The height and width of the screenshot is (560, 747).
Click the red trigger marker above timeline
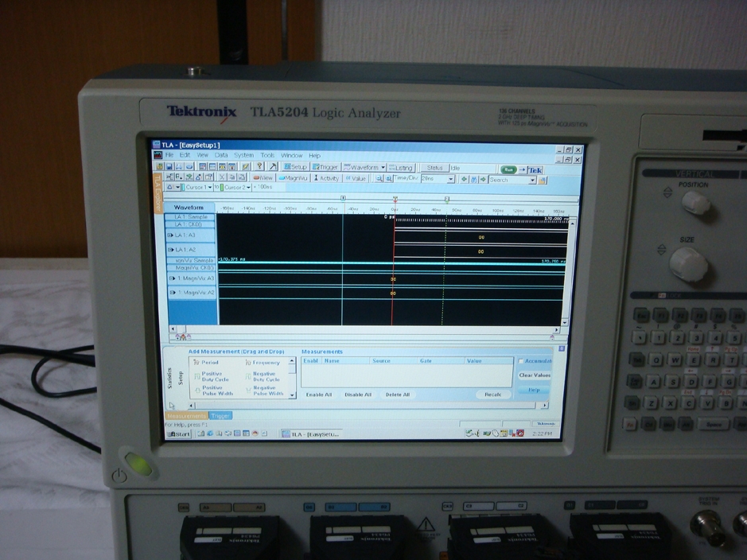pos(395,199)
